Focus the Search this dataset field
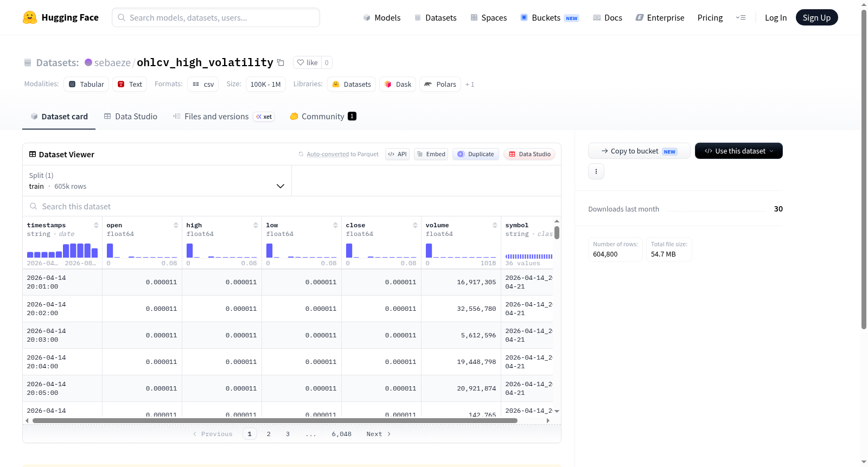868x467 pixels. click(292, 207)
